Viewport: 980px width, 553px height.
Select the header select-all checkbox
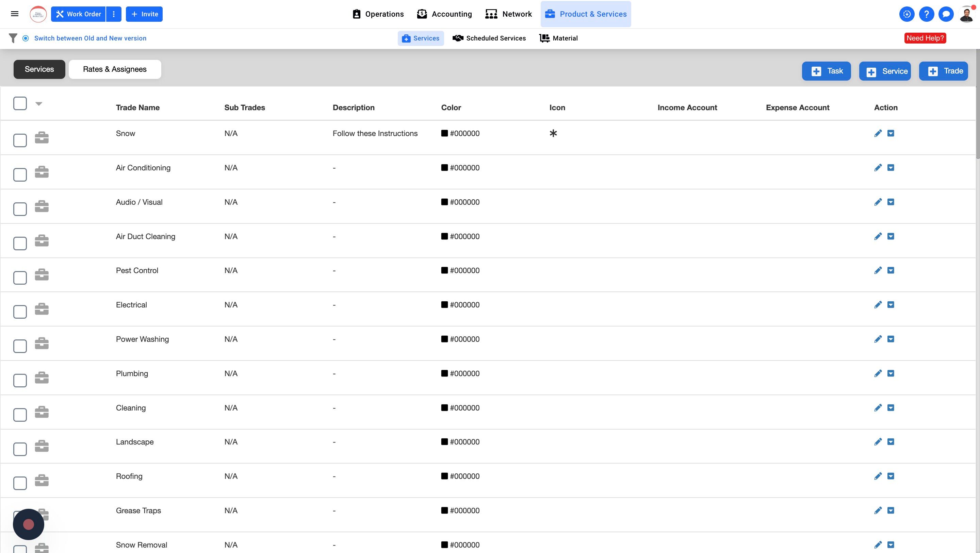[x=20, y=103]
